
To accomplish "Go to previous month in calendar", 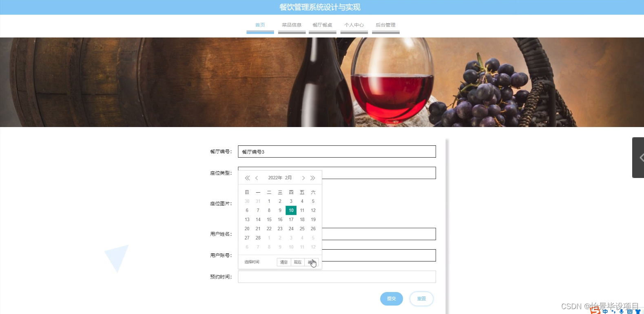I will tap(257, 178).
